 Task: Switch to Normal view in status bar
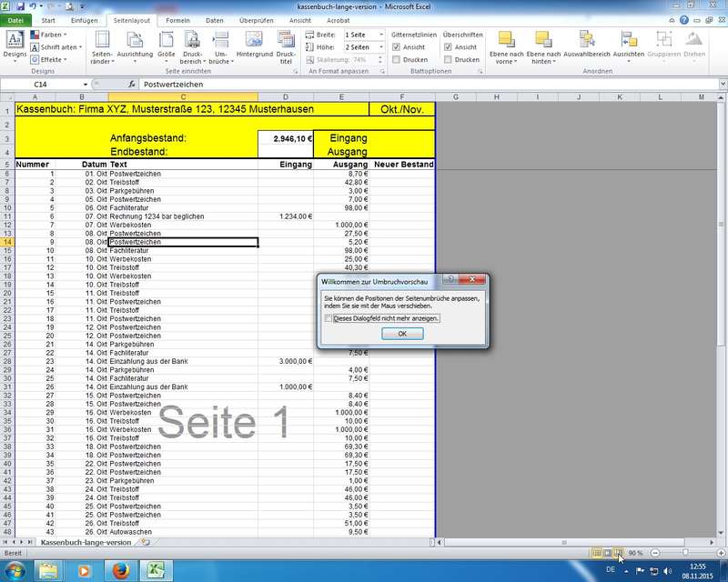(x=597, y=553)
